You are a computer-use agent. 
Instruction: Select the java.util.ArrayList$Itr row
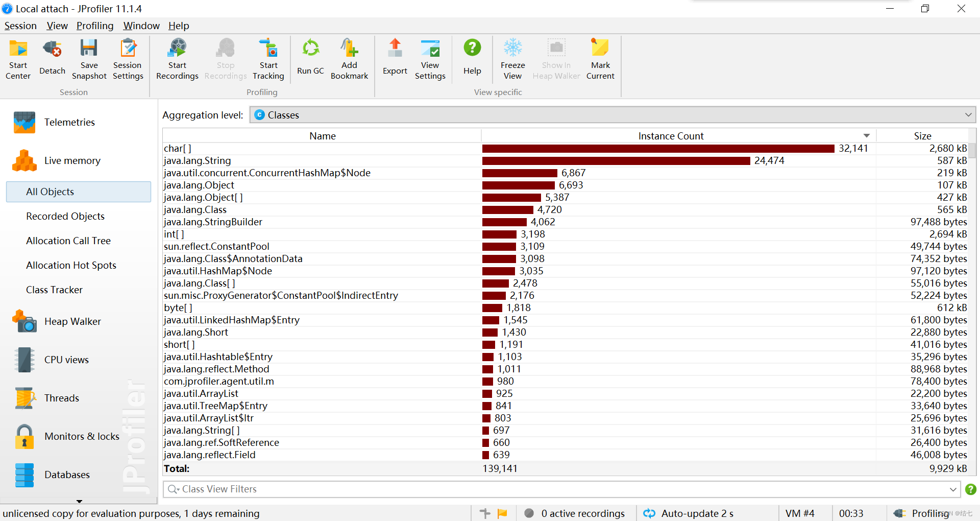(565, 418)
